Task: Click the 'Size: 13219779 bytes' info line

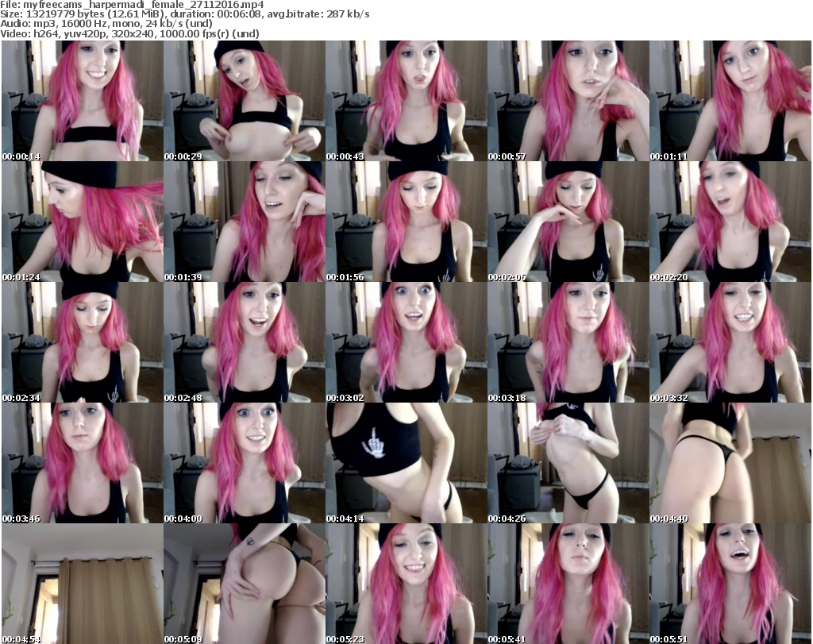Action: click(x=184, y=14)
